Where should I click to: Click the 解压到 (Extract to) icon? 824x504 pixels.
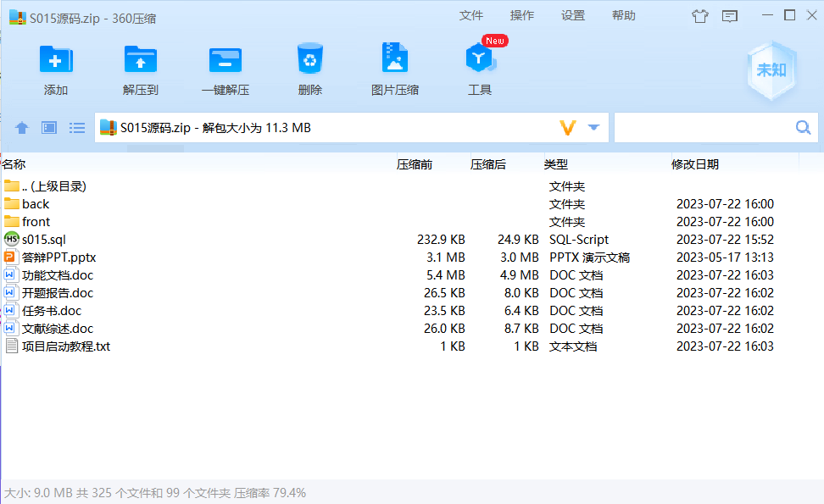point(141,59)
